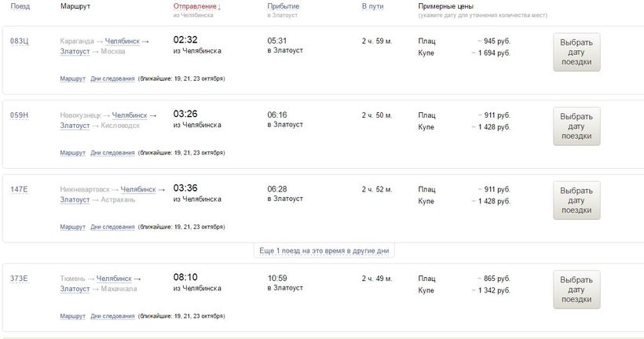Open train number 083Ц
This screenshot has width=644, height=339.
pos(20,41)
